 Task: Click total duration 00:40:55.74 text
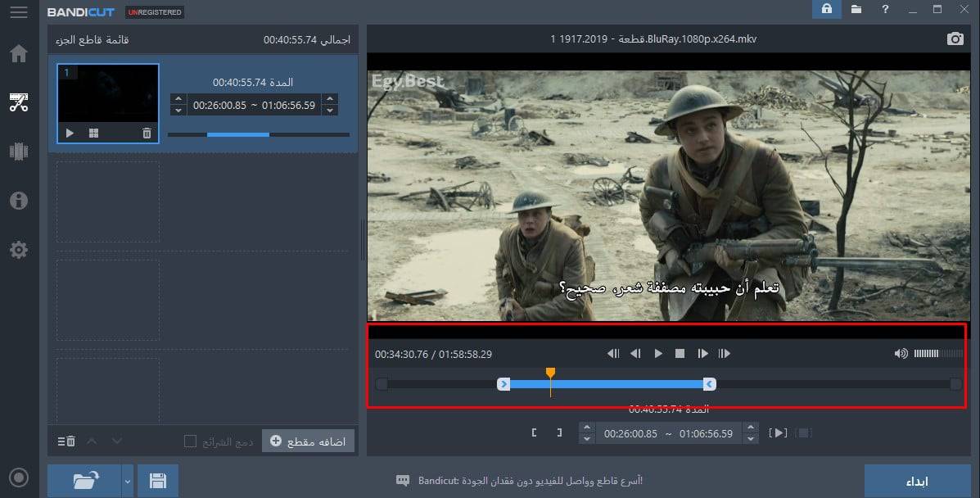307,39
